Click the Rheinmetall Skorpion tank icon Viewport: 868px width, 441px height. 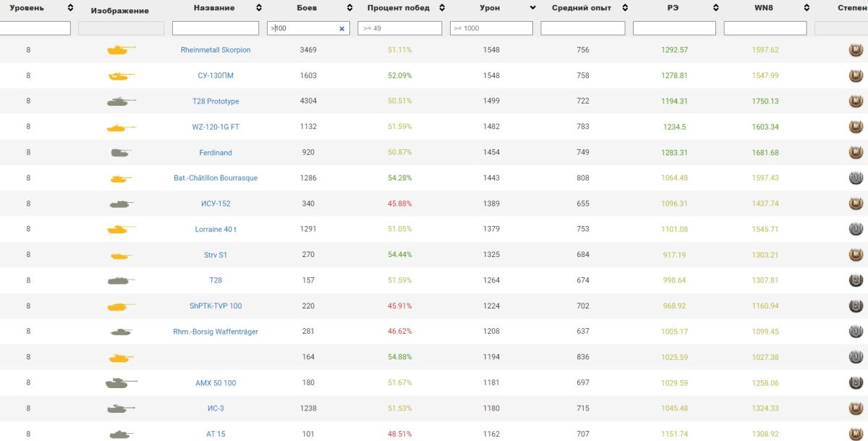(121, 50)
